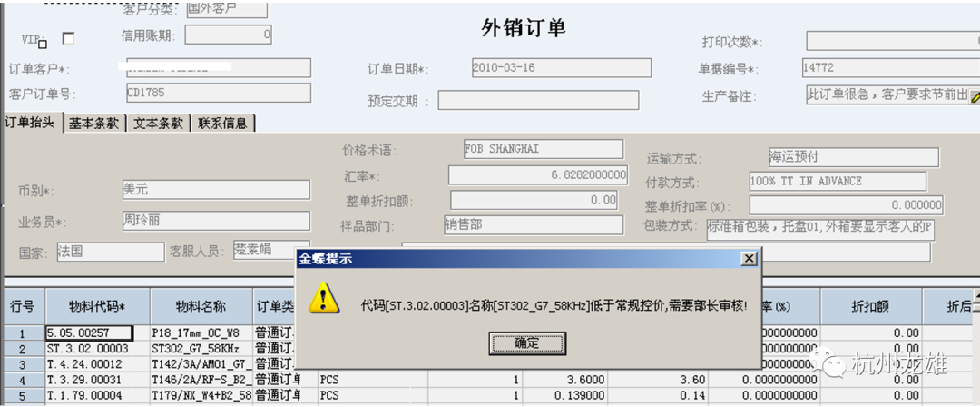Click unit price cell 3.6000
Screen dimensions: 980x407
tap(565, 380)
